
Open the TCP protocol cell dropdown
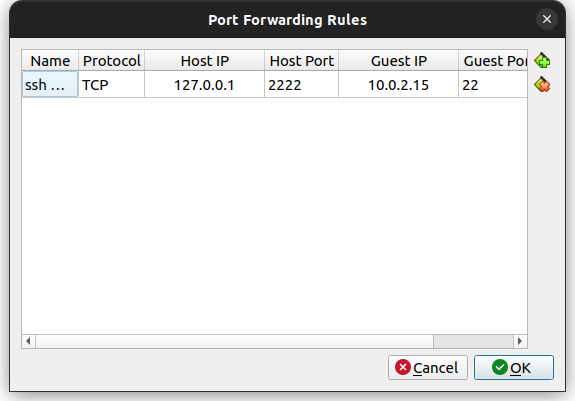point(111,85)
